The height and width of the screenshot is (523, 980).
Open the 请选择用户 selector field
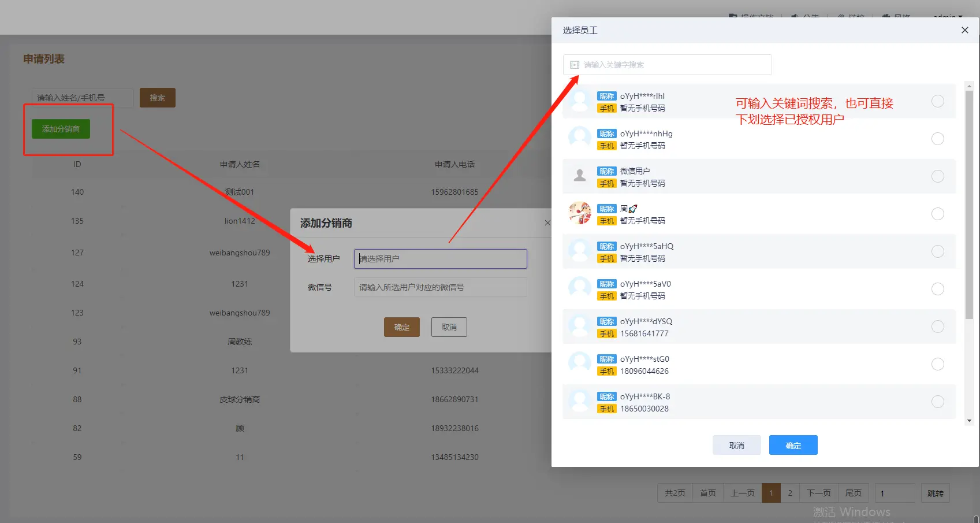click(x=440, y=259)
